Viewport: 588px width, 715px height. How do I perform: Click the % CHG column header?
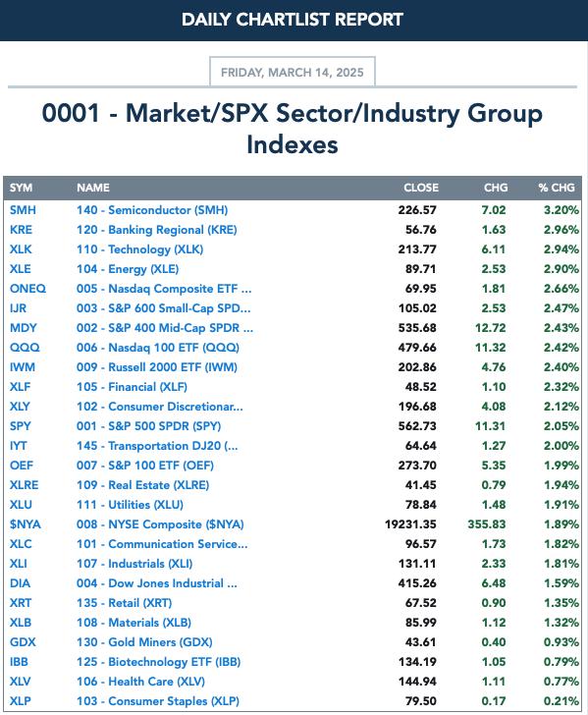pyautogui.click(x=556, y=188)
